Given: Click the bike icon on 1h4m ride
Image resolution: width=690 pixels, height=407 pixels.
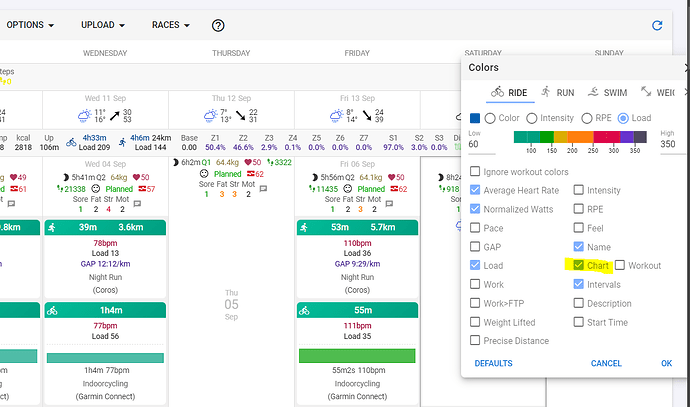Looking at the screenshot, I should [x=52, y=311].
